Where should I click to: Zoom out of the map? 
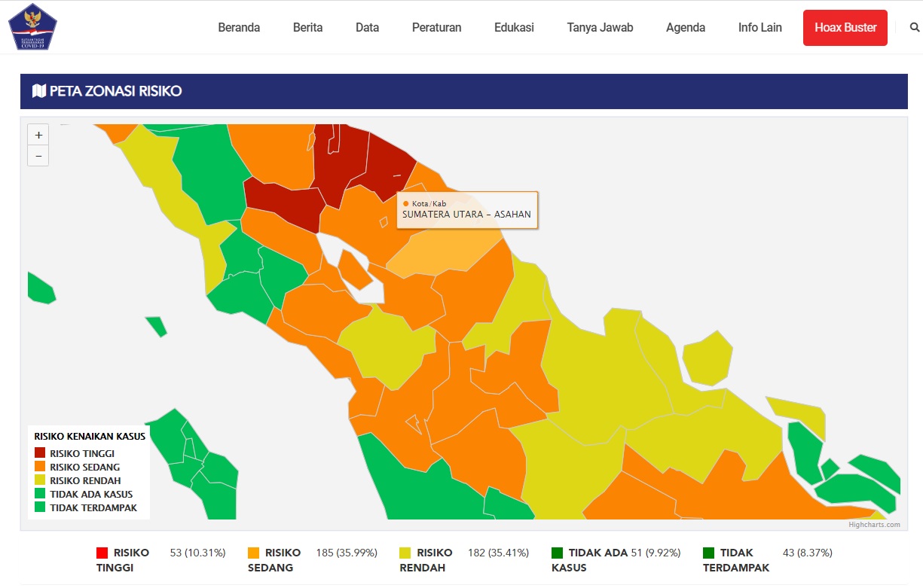tap(38, 156)
